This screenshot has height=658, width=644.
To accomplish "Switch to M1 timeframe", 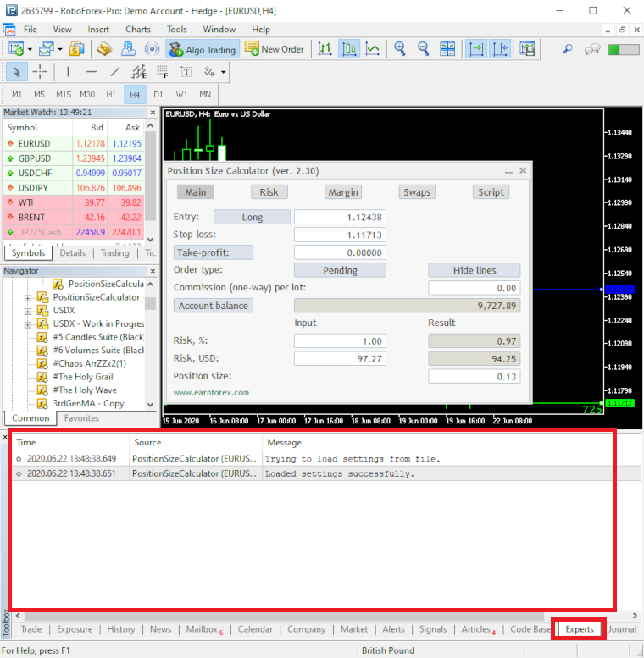I will click(x=17, y=94).
